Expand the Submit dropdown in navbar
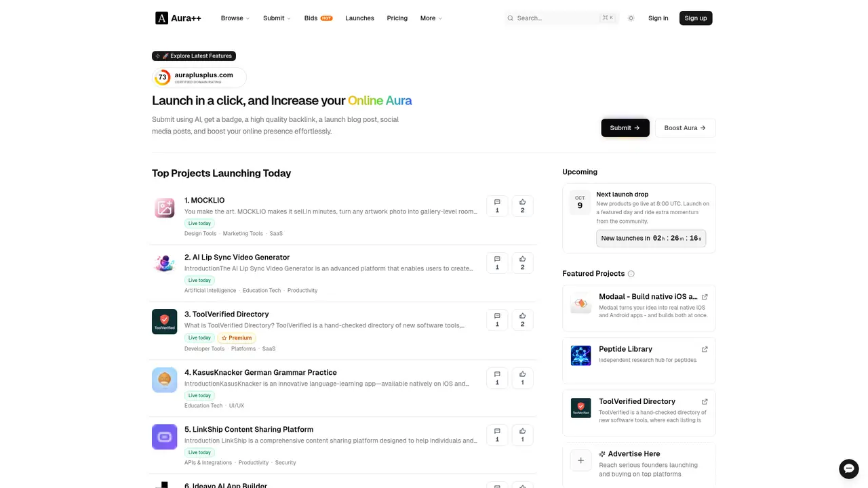The image size is (868, 488). point(277,18)
